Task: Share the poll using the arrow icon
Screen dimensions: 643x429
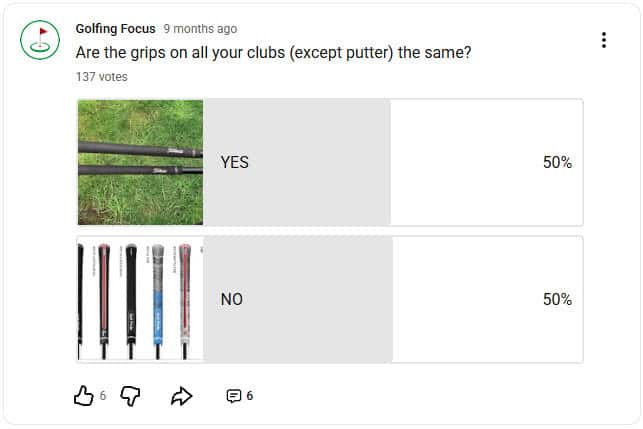Action: pos(181,396)
